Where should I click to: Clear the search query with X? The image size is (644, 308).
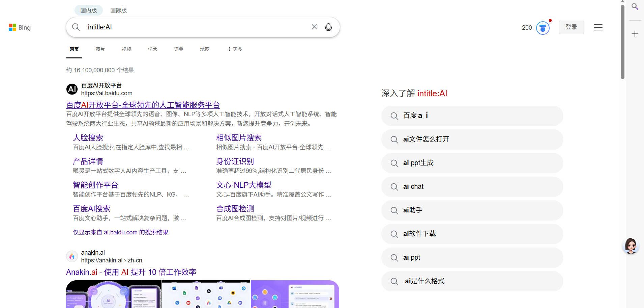point(314,27)
